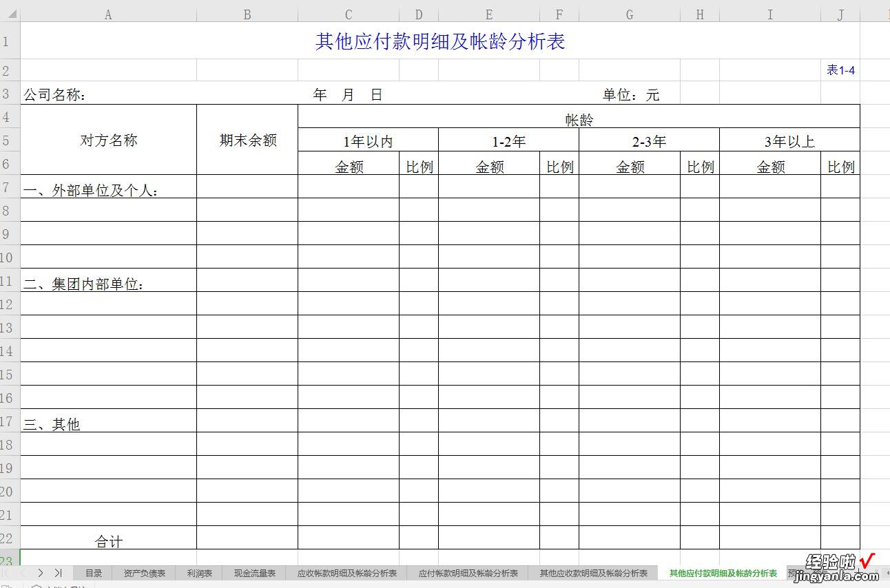Image resolution: width=890 pixels, height=588 pixels.
Task: Click 比例 under the 1-2年 header
Action: point(559,164)
